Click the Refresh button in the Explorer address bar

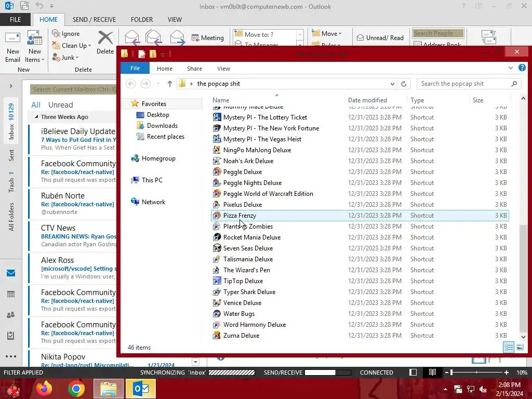tap(403, 84)
